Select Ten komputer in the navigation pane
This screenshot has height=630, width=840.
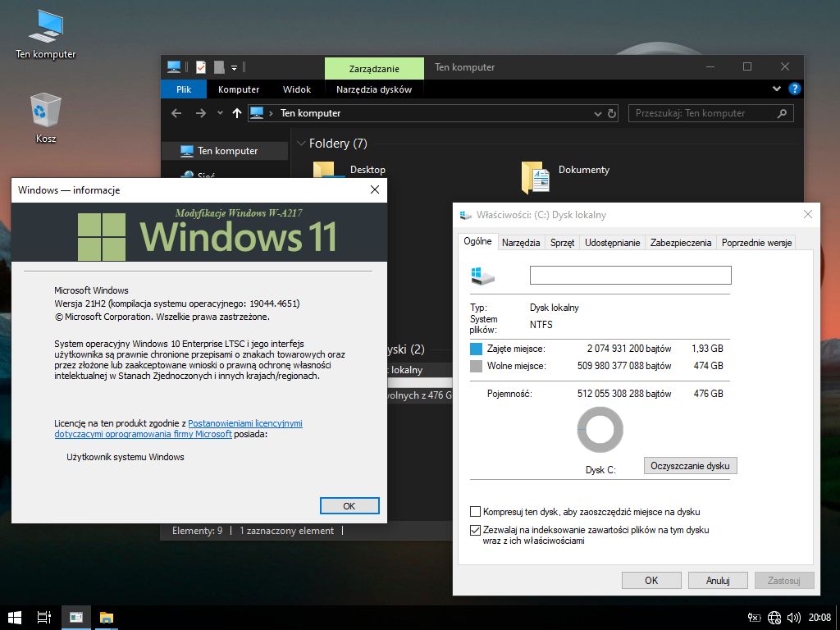click(x=227, y=151)
